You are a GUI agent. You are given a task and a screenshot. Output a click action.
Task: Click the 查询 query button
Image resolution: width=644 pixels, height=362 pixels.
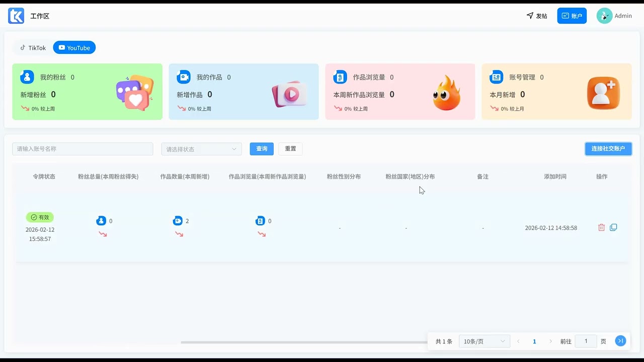click(262, 149)
